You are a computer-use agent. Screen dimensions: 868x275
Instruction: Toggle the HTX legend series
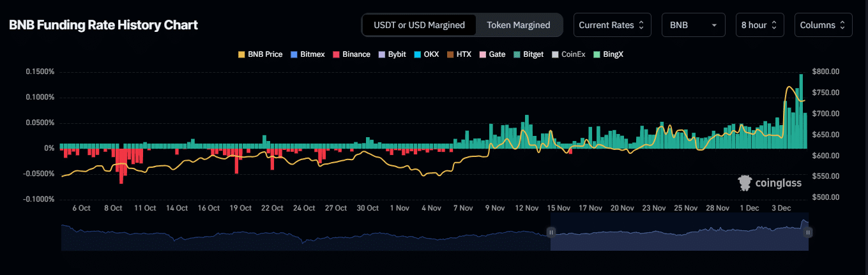pyautogui.click(x=459, y=54)
